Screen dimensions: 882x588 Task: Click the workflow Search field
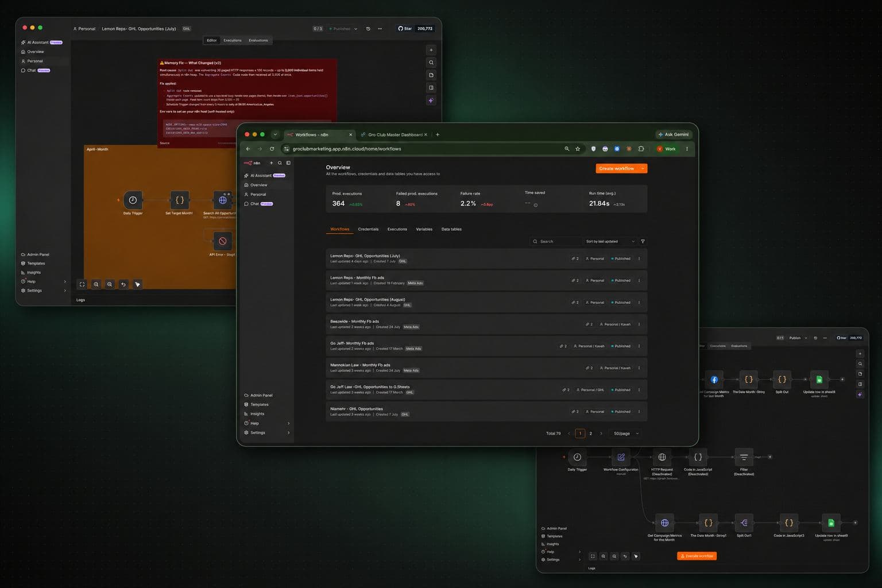point(555,241)
